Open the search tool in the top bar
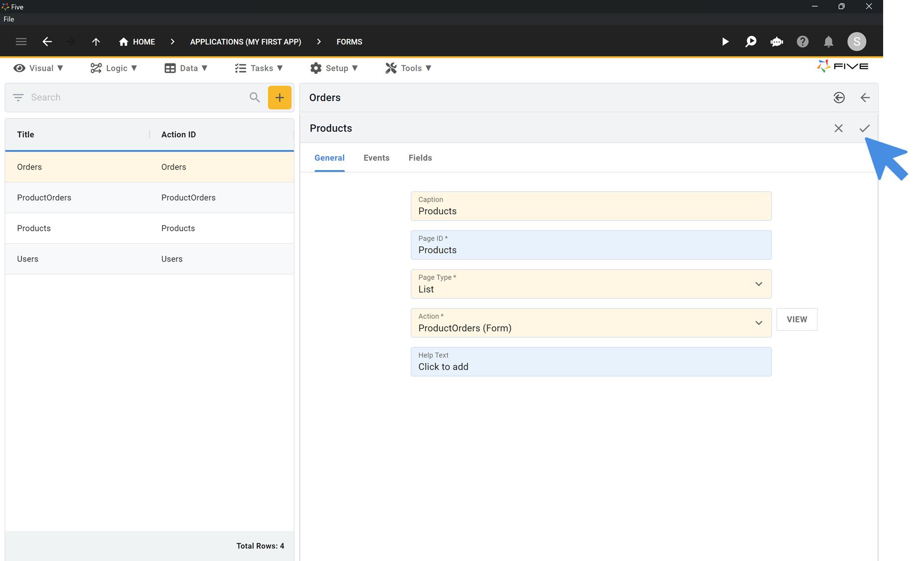The image size is (924, 561). point(751,41)
